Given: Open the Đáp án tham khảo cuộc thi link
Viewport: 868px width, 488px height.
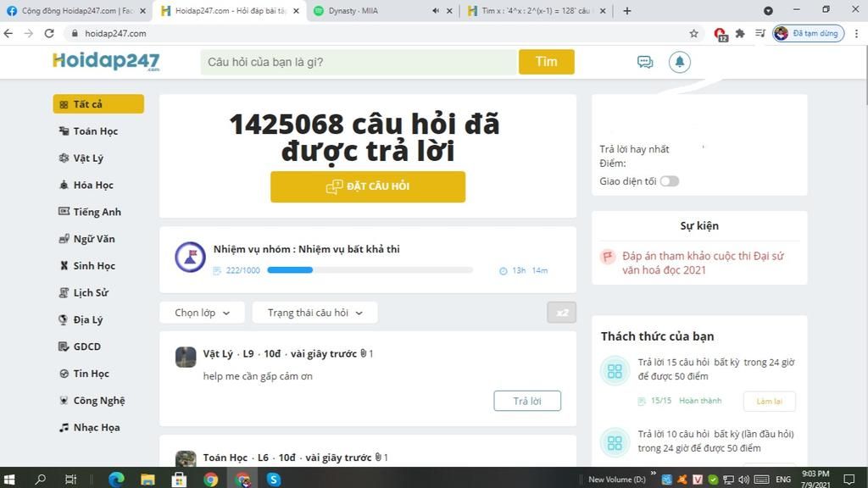Looking at the screenshot, I should point(703,263).
